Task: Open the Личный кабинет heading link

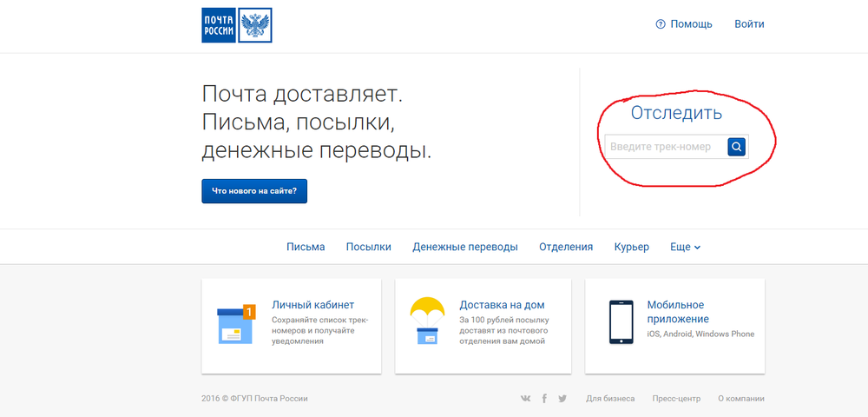Action: coord(312,305)
